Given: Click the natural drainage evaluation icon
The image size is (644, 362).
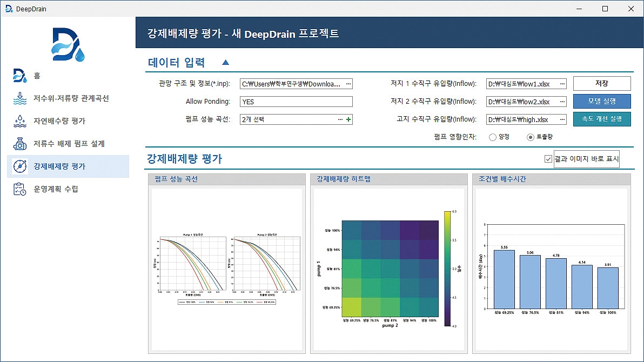Looking at the screenshot, I should [x=19, y=121].
